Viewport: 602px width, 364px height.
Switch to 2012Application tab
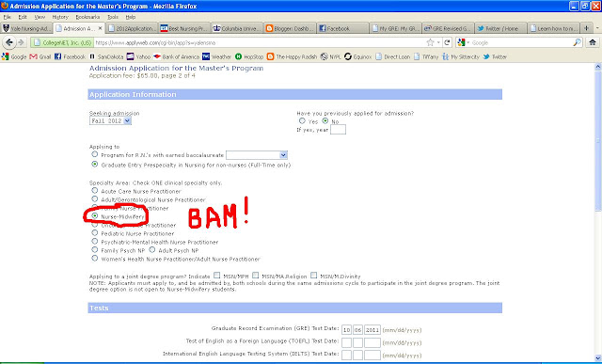132,28
